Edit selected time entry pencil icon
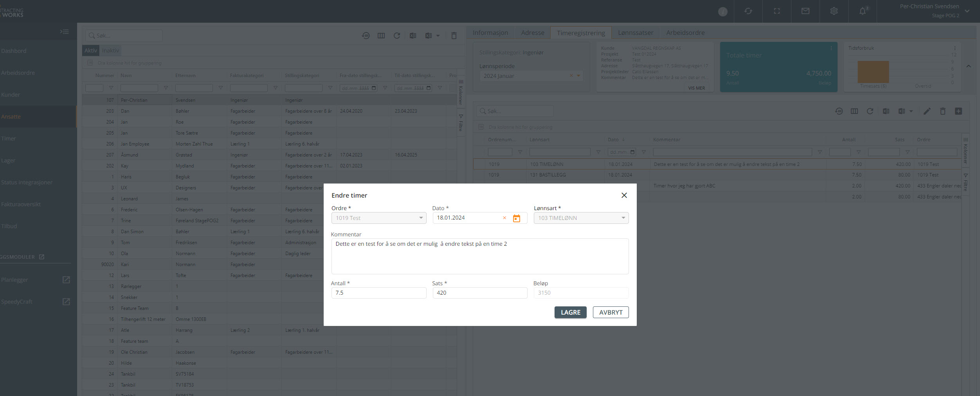The width and height of the screenshot is (980, 396). tap(927, 112)
